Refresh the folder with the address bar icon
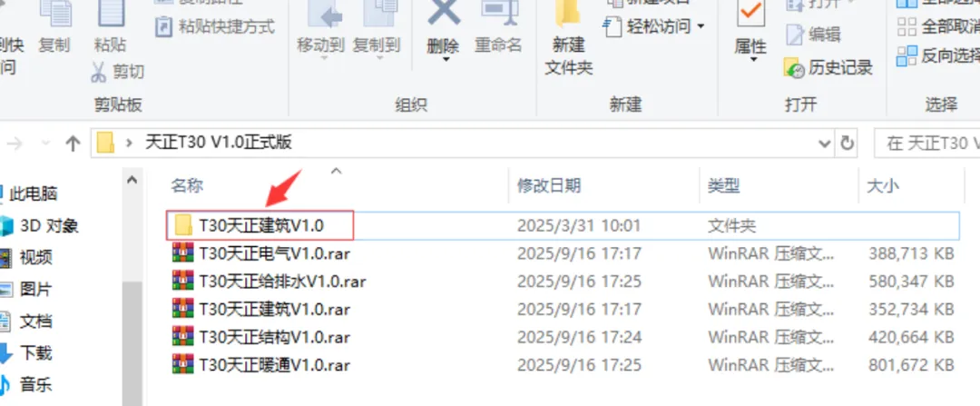The image size is (980, 406). click(x=848, y=144)
